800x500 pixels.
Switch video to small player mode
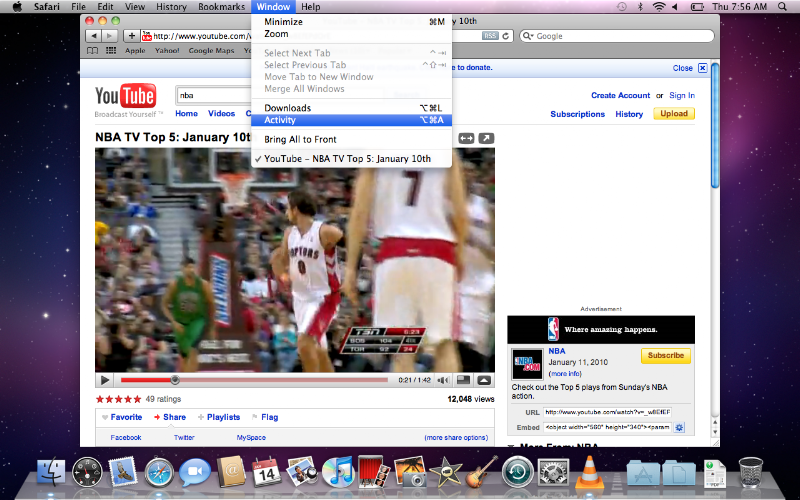coord(463,380)
